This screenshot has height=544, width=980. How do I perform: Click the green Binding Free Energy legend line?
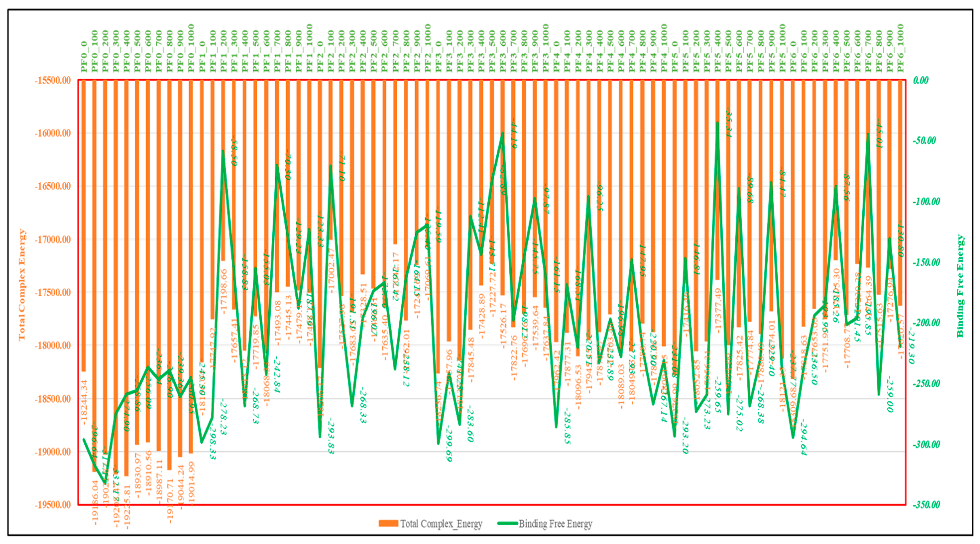pyautogui.click(x=507, y=523)
